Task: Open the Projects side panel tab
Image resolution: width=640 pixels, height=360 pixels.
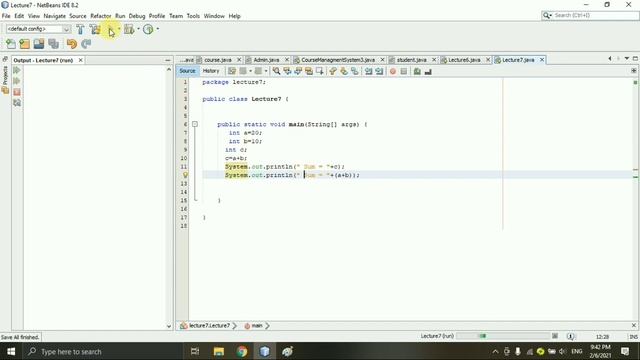Action: (5, 80)
